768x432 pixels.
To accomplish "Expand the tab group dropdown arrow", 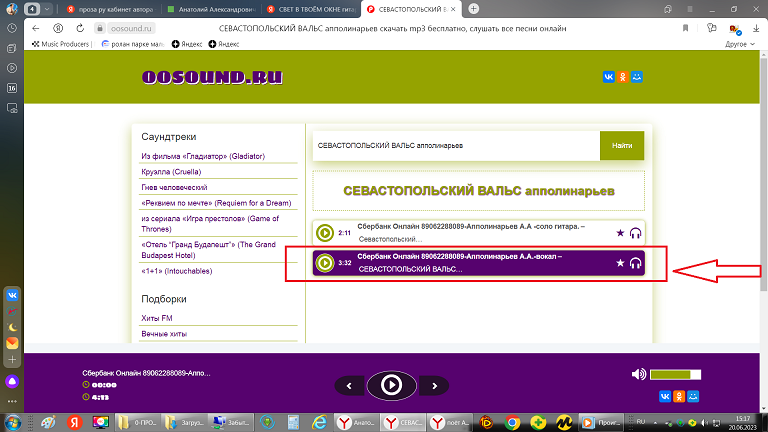I will click(x=47, y=9).
